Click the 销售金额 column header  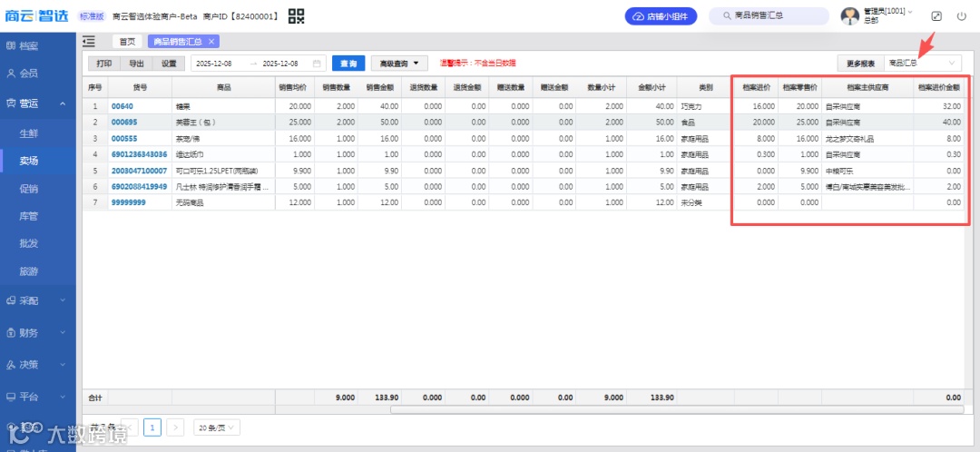379,87
